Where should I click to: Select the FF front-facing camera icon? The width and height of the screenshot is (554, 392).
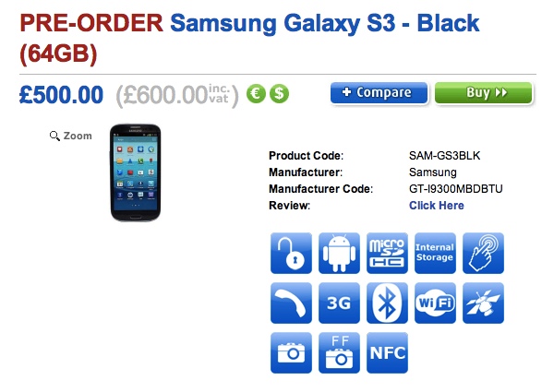pos(339,352)
